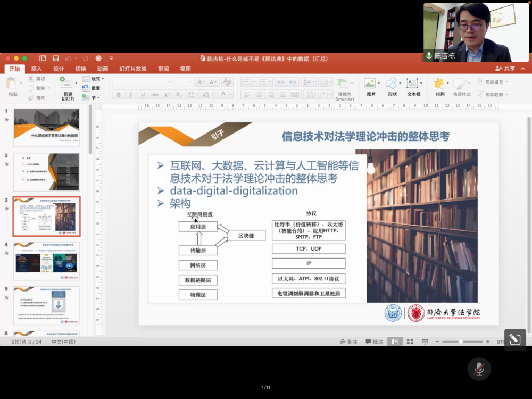Select slide 4 thumbnail in sidebar
532x399 pixels.
[x=46, y=261]
